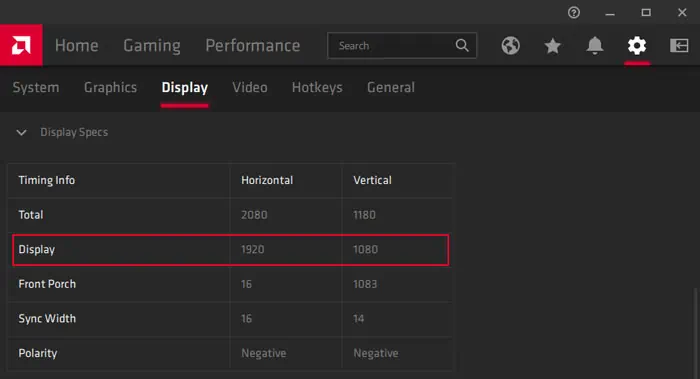Image resolution: width=700 pixels, height=379 pixels.
Task: Click the Horizontal column header
Action: 267,180
